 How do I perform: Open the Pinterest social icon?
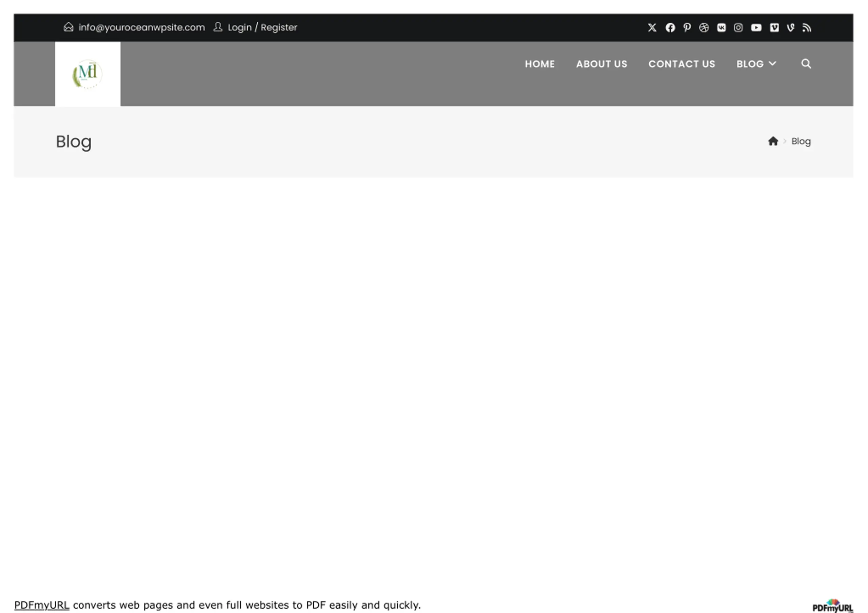[687, 27]
